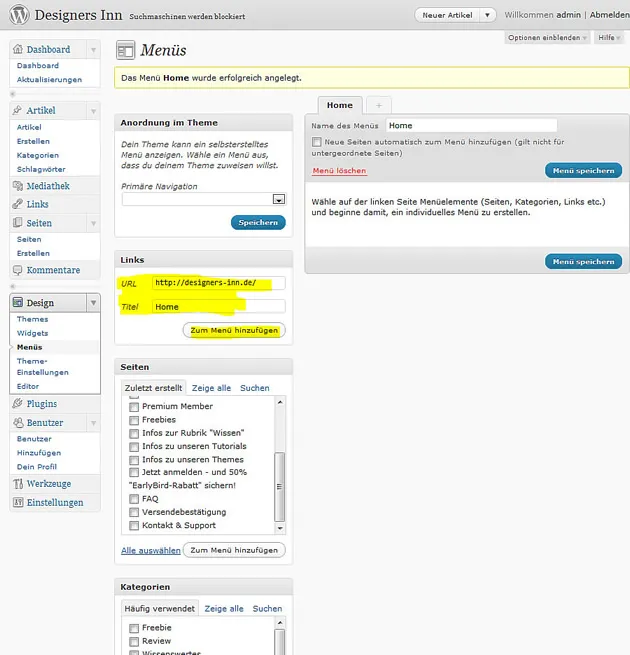
Task: Check the Kontakt & Support page
Action: [134, 526]
